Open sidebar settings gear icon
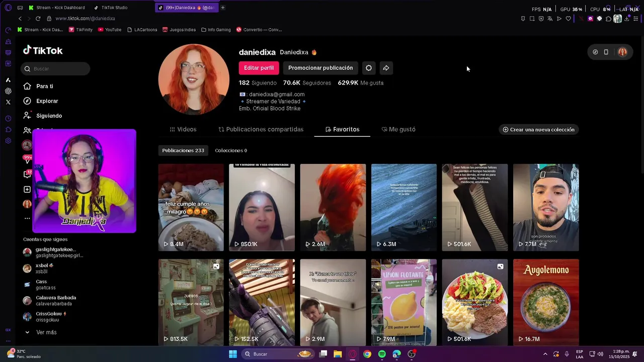The height and width of the screenshot is (362, 644). click(x=8, y=141)
